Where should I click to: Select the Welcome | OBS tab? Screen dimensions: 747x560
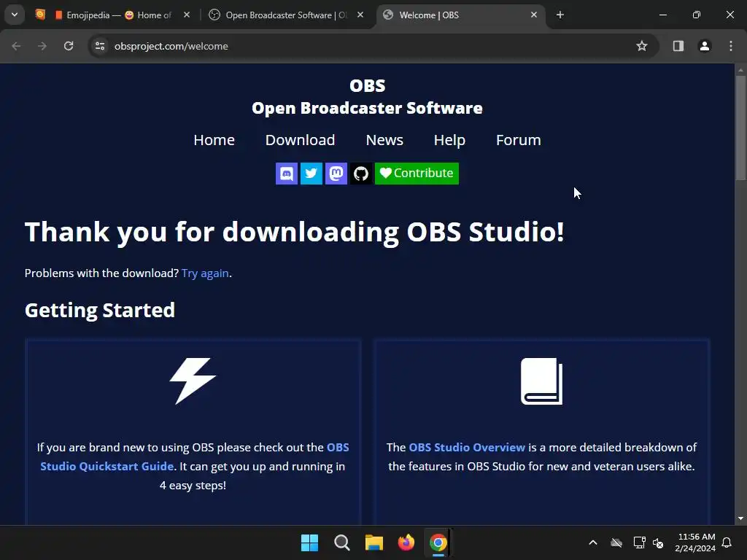460,15
